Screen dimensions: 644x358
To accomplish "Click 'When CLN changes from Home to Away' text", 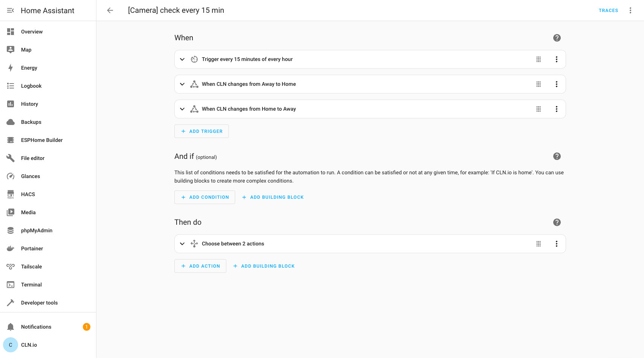I will tap(249, 109).
